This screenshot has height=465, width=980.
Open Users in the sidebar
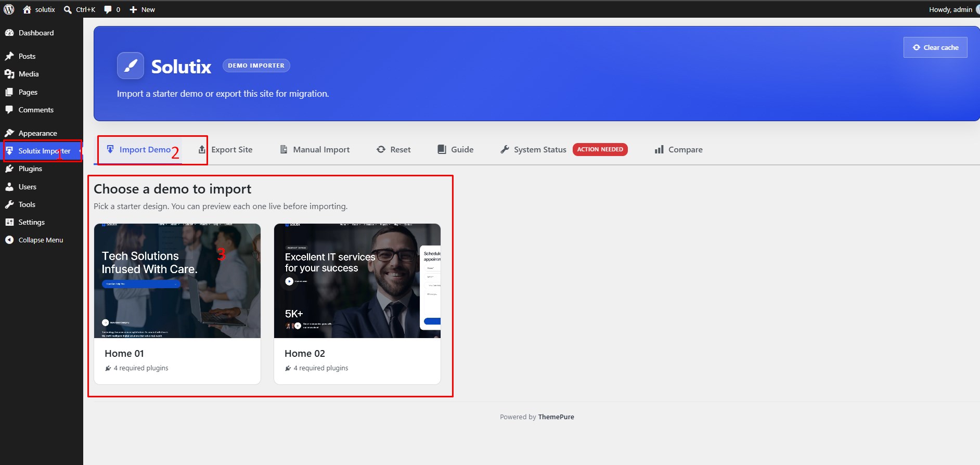point(42,187)
